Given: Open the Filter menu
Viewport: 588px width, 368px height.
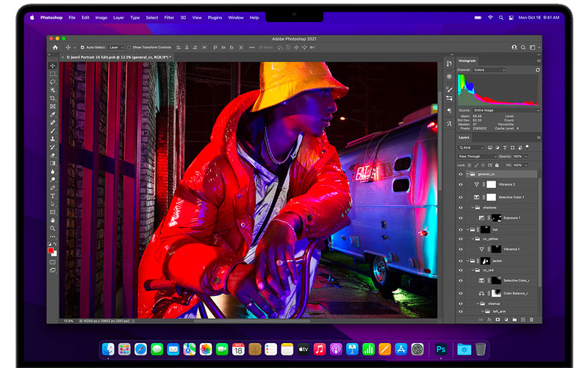Looking at the screenshot, I should tap(169, 18).
